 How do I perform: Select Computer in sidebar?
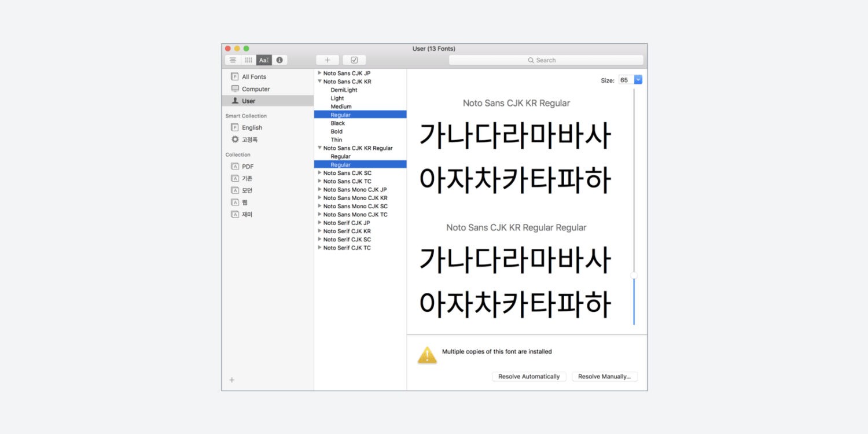click(268, 89)
